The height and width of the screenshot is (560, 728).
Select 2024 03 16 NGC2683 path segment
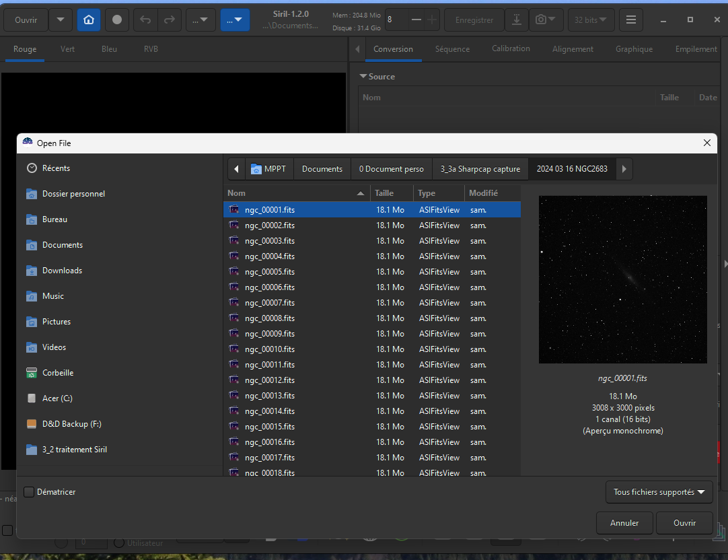tap(572, 169)
